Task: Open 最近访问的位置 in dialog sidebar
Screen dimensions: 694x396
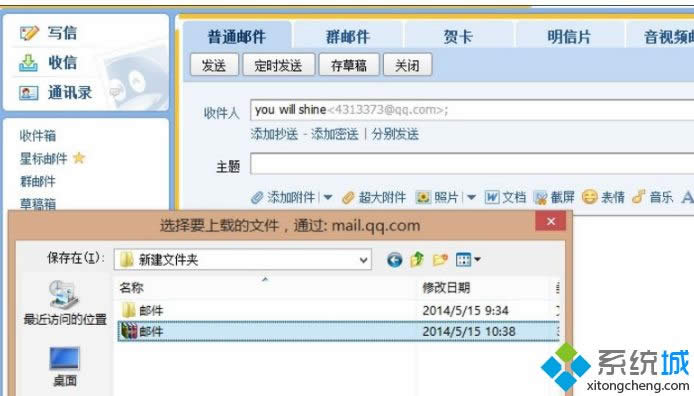Action: 65,303
